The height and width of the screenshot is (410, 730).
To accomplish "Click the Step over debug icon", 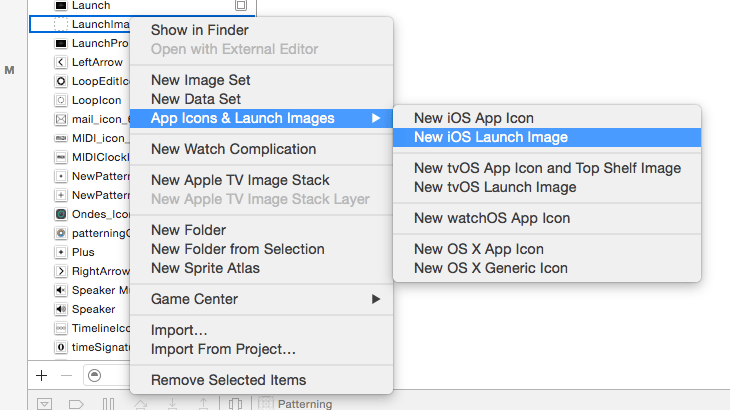I will point(141,404).
